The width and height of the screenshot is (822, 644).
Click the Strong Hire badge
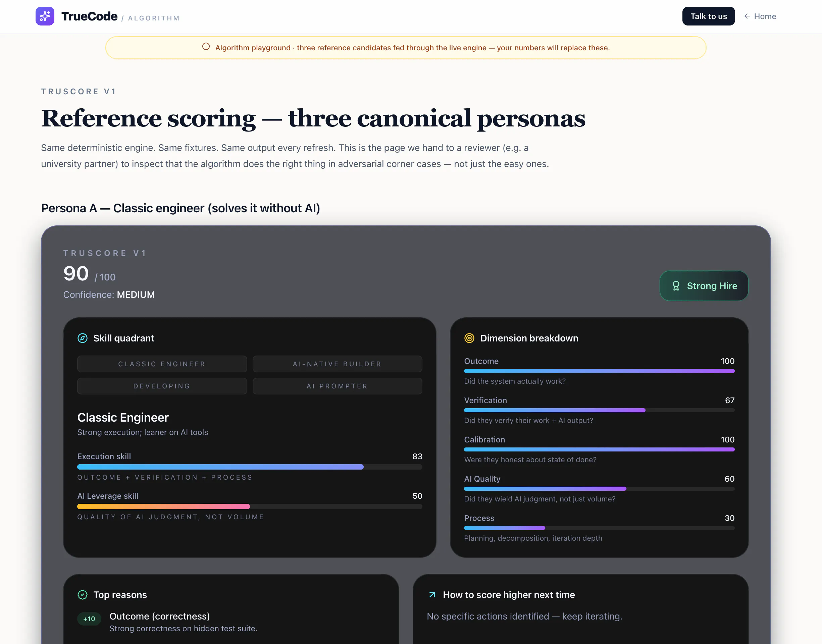pyautogui.click(x=704, y=286)
